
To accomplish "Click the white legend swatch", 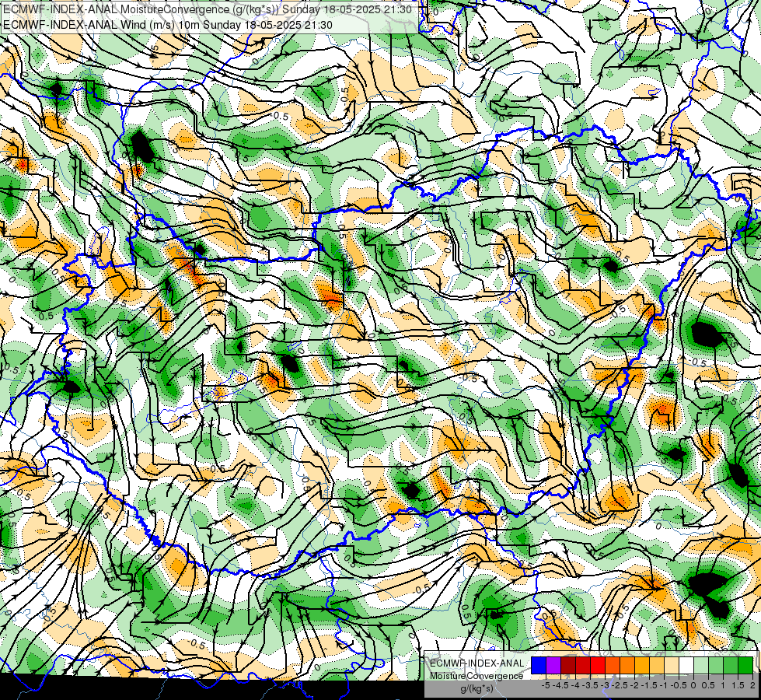I will [x=686, y=666].
